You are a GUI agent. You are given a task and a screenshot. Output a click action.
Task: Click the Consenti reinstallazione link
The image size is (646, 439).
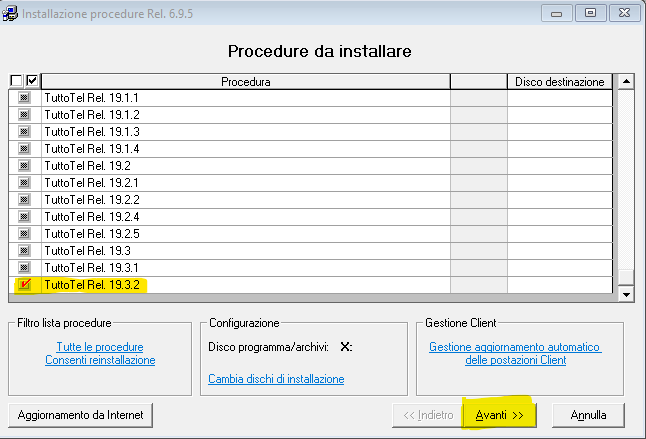(x=100, y=360)
